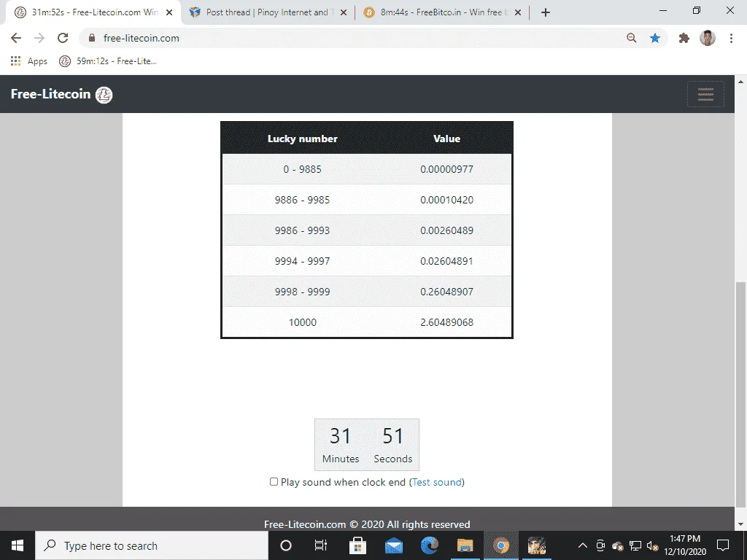Image resolution: width=747 pixels, height=560 pixels.
Task: Open the network status tray icon
Action: click(635, 545)
